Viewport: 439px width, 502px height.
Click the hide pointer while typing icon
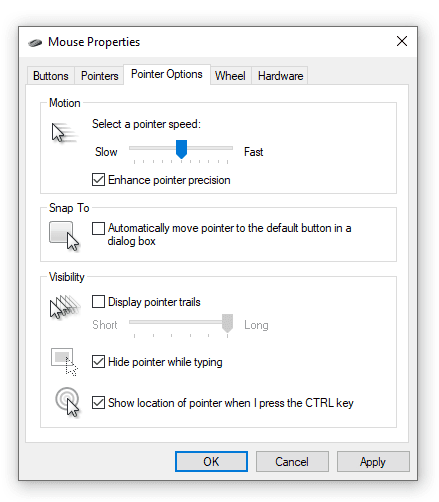tap(64, 362)
